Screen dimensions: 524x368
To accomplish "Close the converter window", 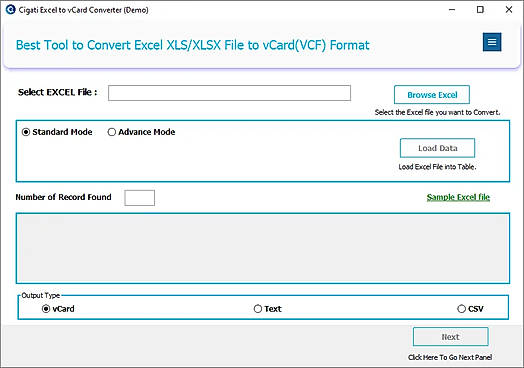I will click(x=509, y=10).
